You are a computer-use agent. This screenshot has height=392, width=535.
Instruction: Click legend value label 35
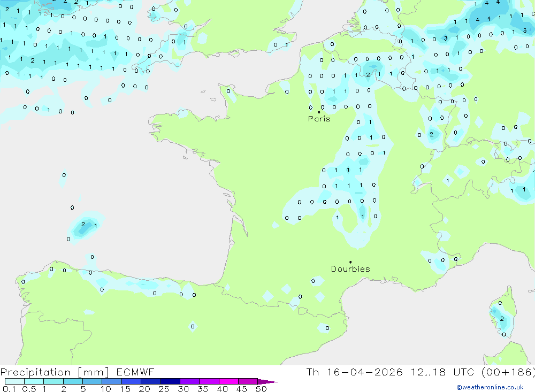[203, 389]
